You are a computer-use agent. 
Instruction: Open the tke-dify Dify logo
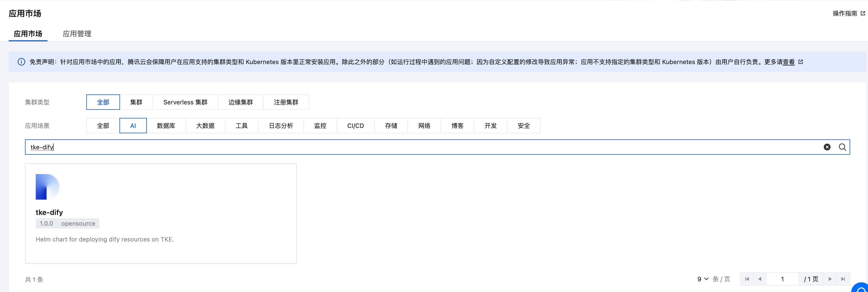coord(47,187)
